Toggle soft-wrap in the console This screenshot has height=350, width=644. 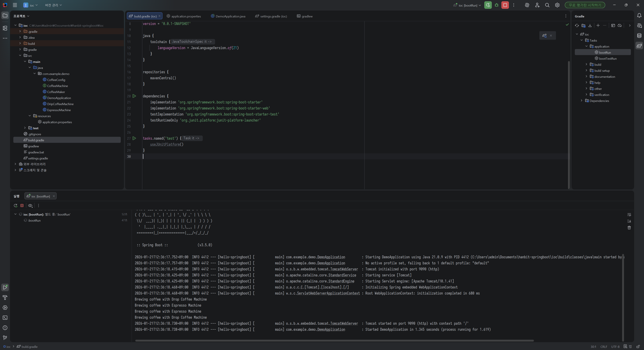pos(629,215)
